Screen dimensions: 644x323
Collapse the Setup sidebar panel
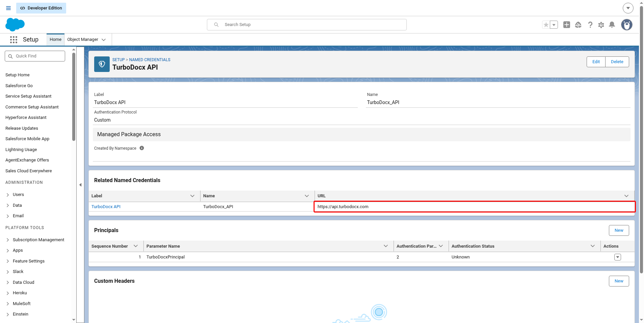80,185
